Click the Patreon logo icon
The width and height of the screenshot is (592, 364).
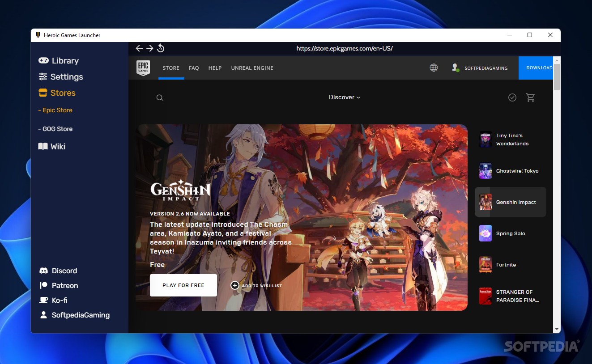(x=43, y=285)
